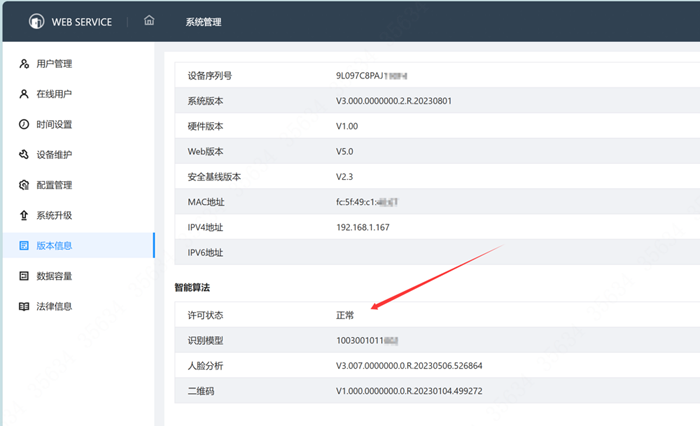Click the 版本信息 document icon
The width and height of the screenshot is (700, 426).
(x=24, y=246)
